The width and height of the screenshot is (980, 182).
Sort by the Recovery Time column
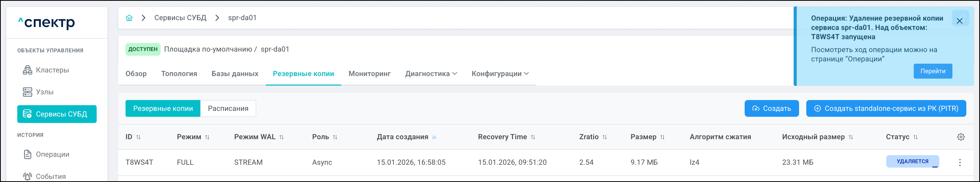click(533, 137)
